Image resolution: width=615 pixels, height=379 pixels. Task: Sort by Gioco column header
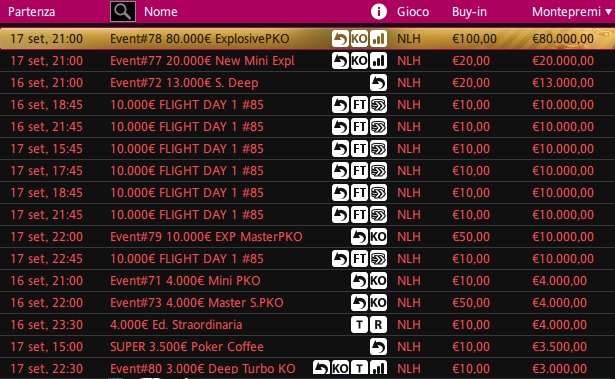[x=413, y=12]
